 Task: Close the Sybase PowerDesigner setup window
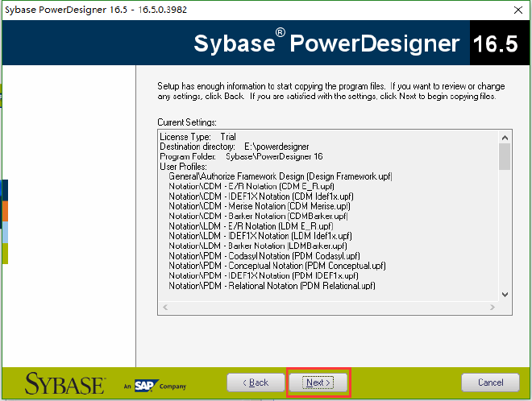pyautogui.click(x=518, y=10)
